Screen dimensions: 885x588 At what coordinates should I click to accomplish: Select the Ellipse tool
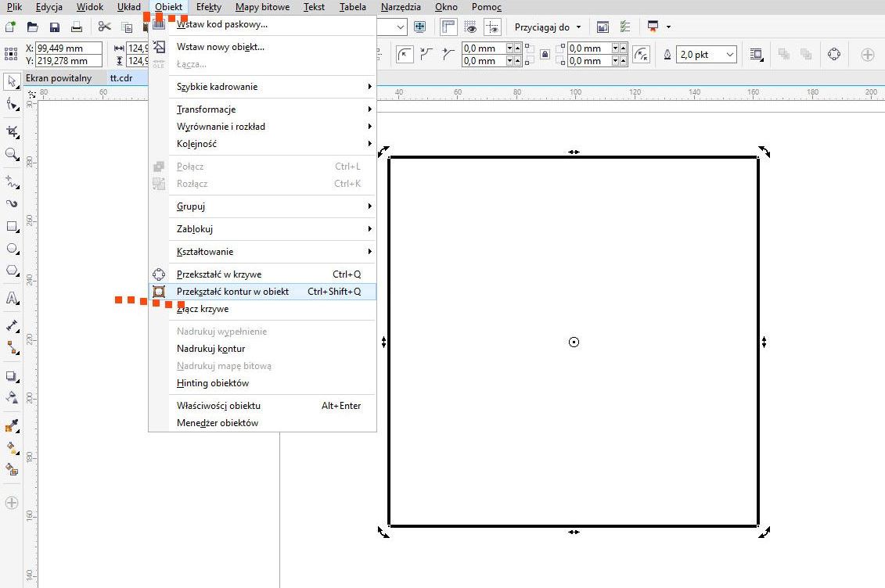click(12, 249)
